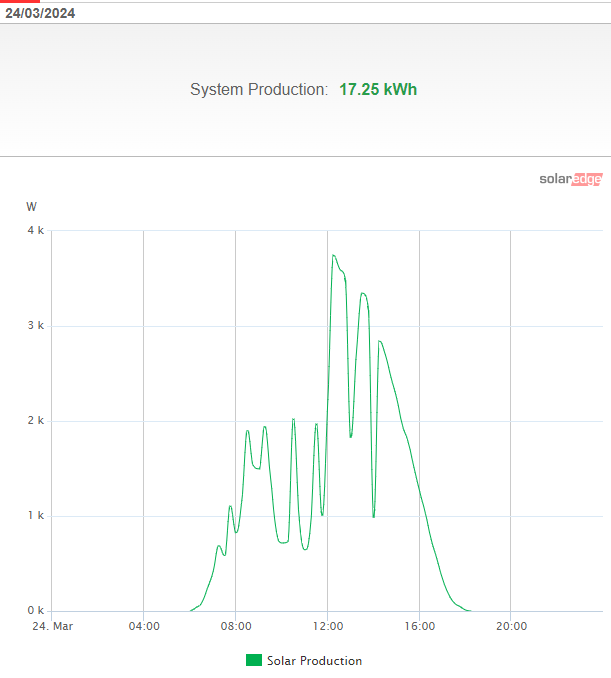The width and height of the screenshot is (611, 678).
Task: Select the date 24/03/2024 text
Action: pos(40,13)
